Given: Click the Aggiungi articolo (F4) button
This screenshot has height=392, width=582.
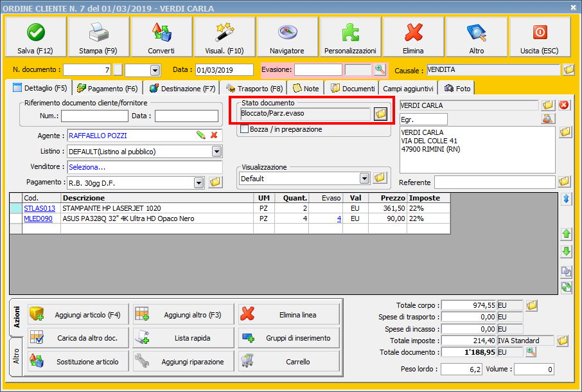Looking at the screenshot, I should 78,314.
